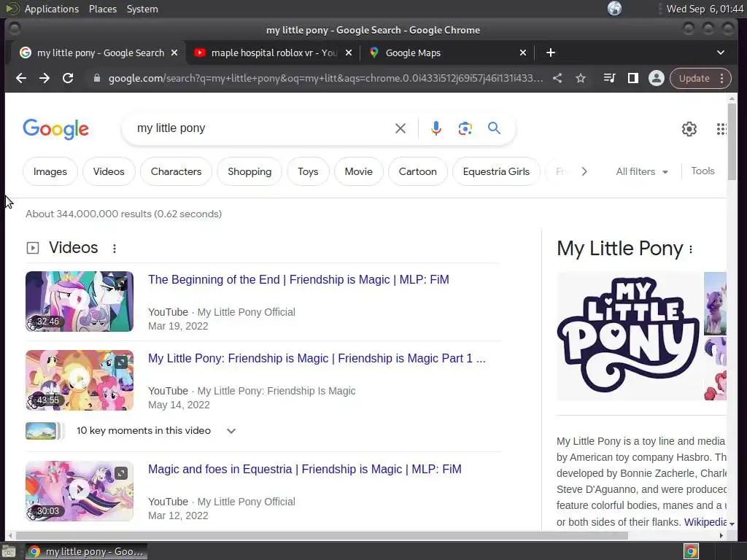Open The Beginning of the End video link

coord(298,279)
